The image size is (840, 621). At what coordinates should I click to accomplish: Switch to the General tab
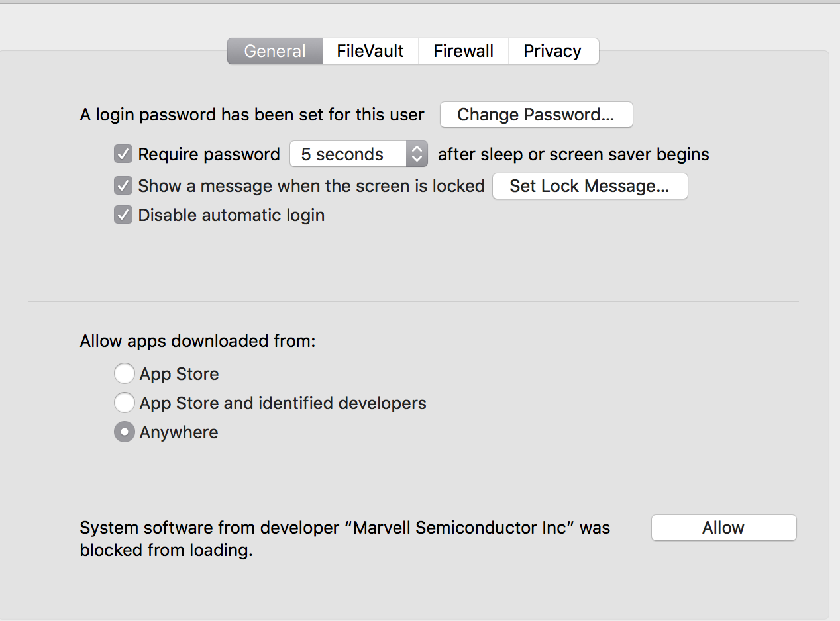275,51
